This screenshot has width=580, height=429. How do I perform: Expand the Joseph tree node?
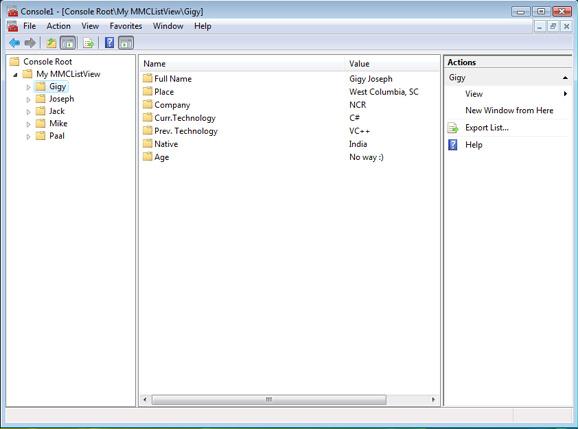tap(28, 99)
